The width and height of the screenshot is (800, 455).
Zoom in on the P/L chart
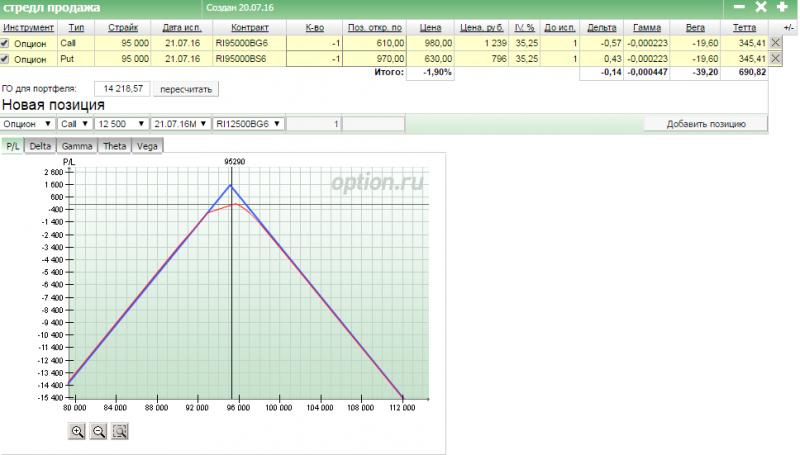coord(77,432)
